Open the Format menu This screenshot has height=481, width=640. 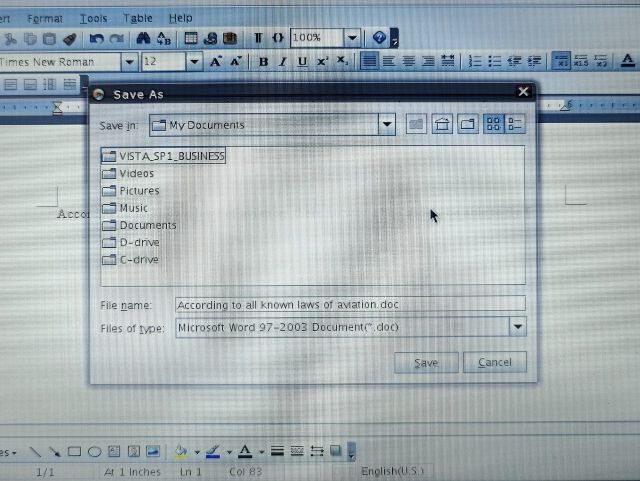click(45, 19)
